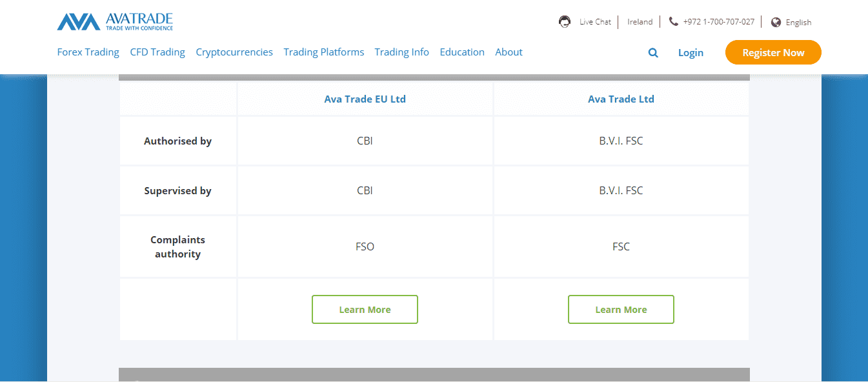Open the Forex Trading menu
The width and height of the screenshot is (868, 382).
point(88,52)
